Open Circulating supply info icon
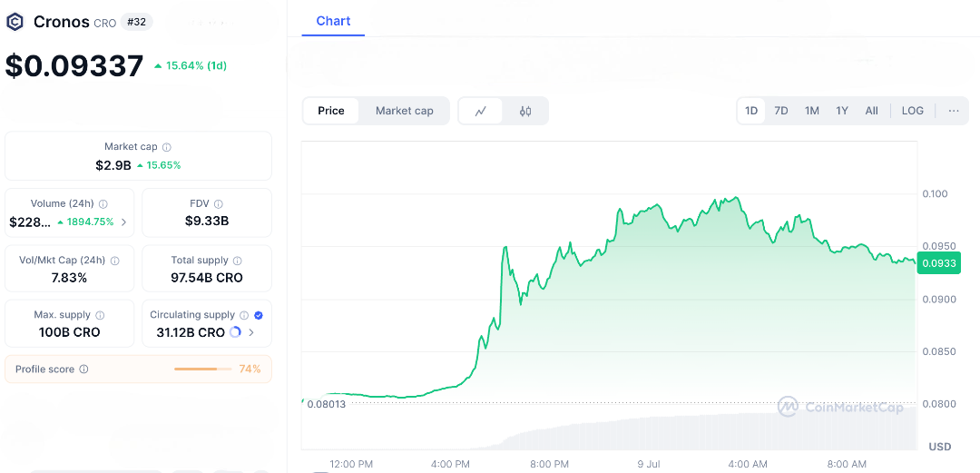 click(244, 315)
